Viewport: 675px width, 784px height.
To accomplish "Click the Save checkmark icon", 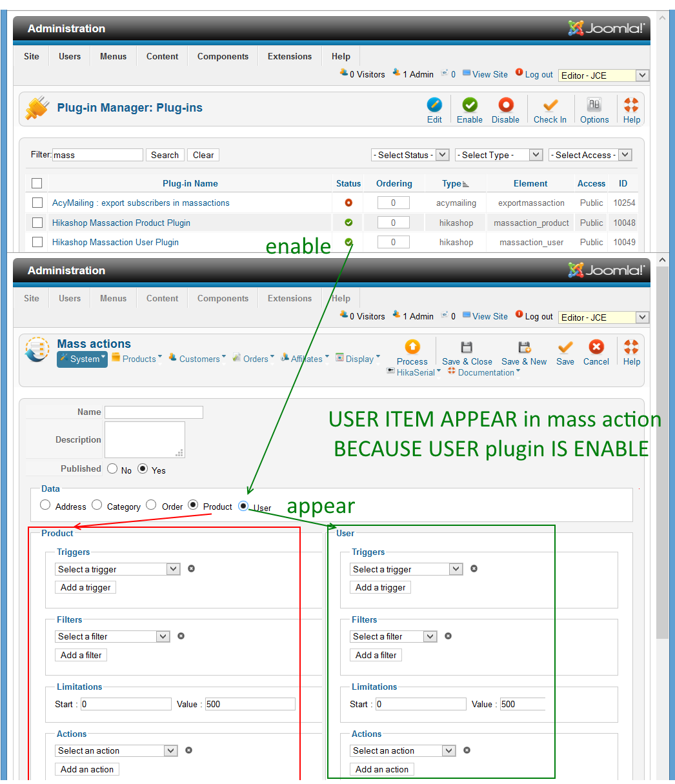I will 565,347.
